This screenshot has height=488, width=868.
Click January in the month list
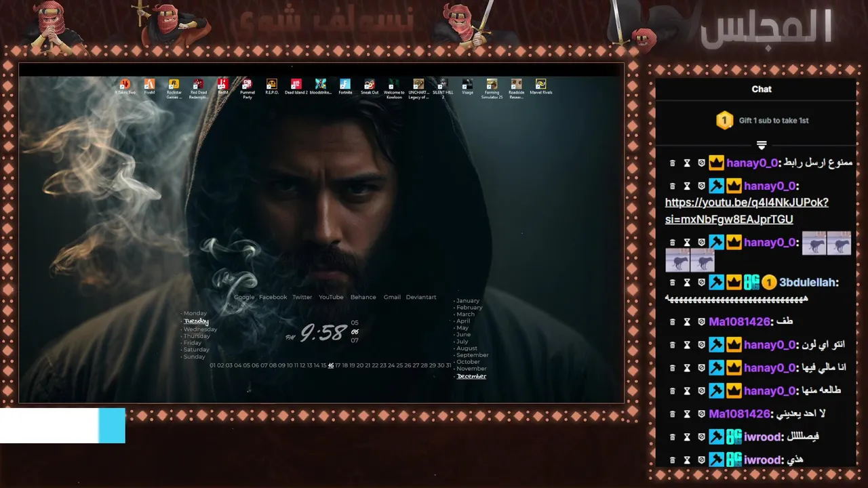coord(468,301)
